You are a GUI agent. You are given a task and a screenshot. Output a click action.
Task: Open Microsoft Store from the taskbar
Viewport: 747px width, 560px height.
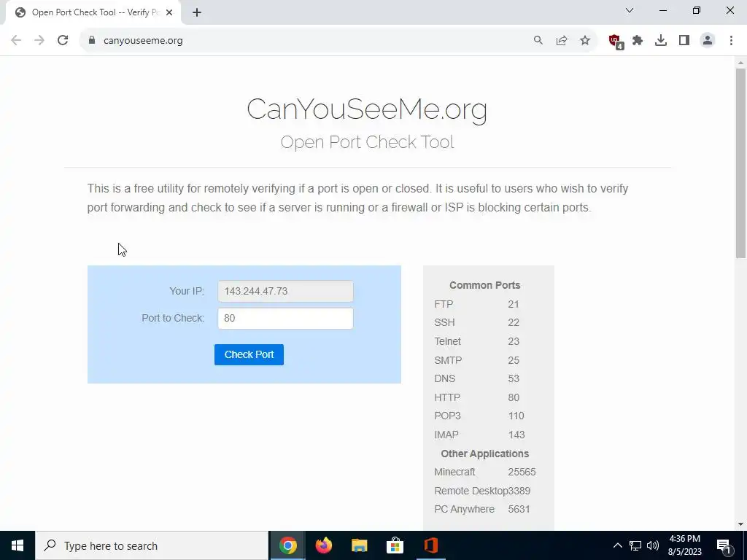[x=395, y=545]
